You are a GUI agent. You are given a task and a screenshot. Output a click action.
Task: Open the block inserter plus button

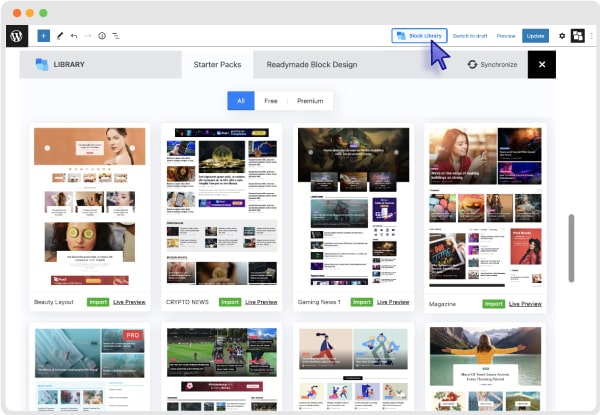point(43,35)
